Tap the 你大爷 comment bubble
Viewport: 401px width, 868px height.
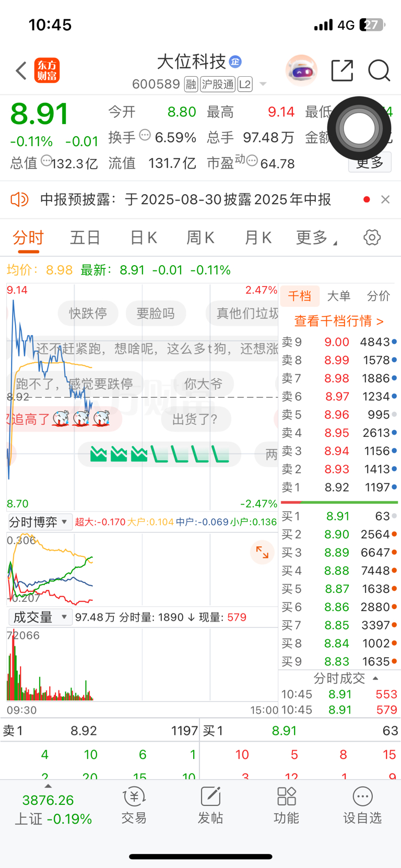[x=203, y=384]
